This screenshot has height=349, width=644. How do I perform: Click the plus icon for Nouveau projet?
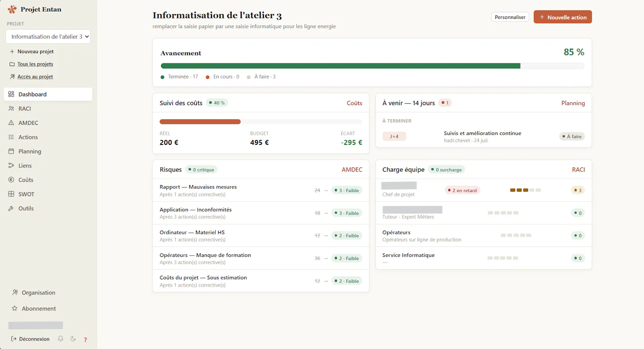point(12,52)
